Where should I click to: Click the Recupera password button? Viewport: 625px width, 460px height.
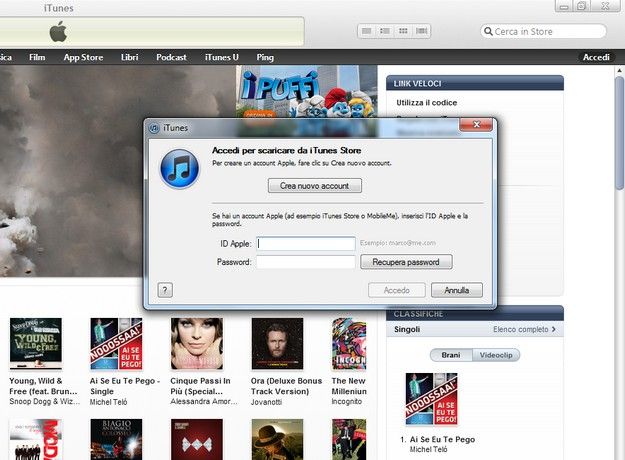406,262
